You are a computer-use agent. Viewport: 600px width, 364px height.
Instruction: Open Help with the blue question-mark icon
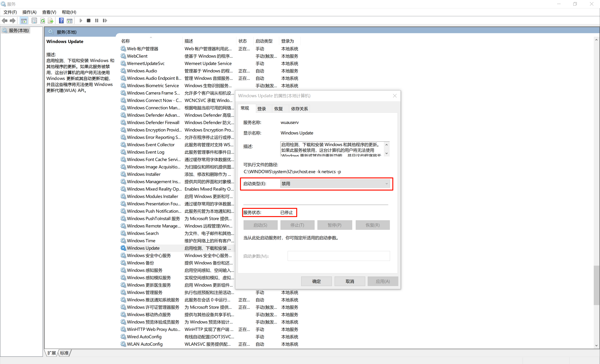click(x=61, y=21)
